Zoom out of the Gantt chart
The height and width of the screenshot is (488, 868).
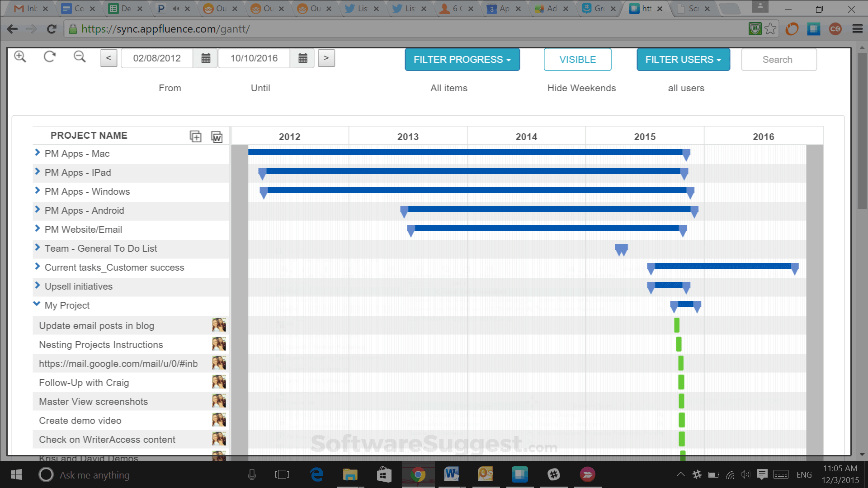pos(80,56)
